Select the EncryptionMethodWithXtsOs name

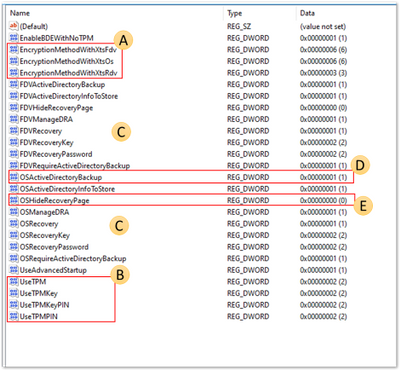(x=67, y=61)
